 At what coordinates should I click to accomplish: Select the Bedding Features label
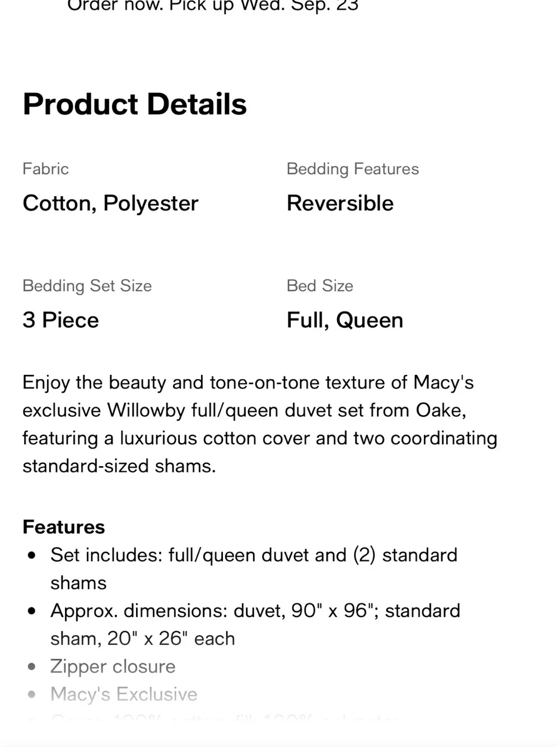point(353,169)
